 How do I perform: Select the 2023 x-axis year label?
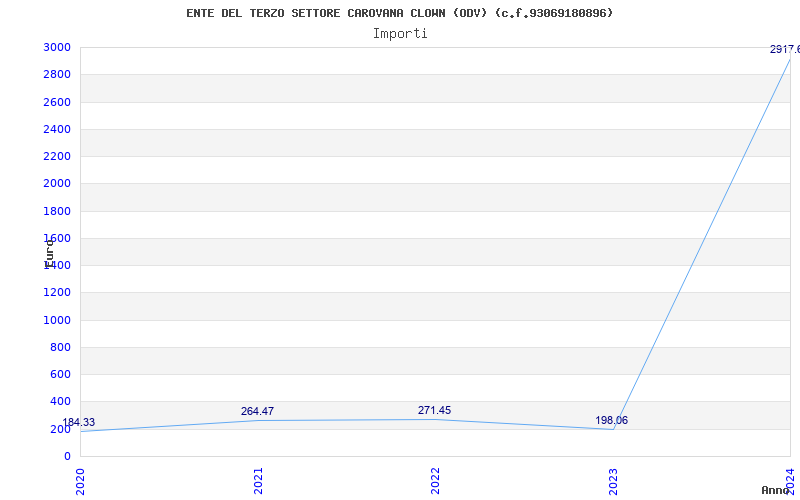tap(613, 480)
